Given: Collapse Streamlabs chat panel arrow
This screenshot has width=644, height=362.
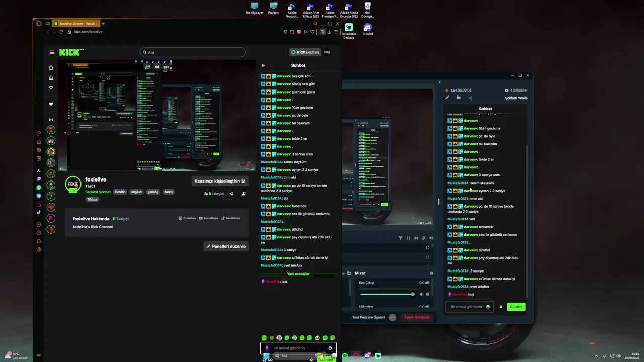Looking at the screenshot, I should [439, 82].
